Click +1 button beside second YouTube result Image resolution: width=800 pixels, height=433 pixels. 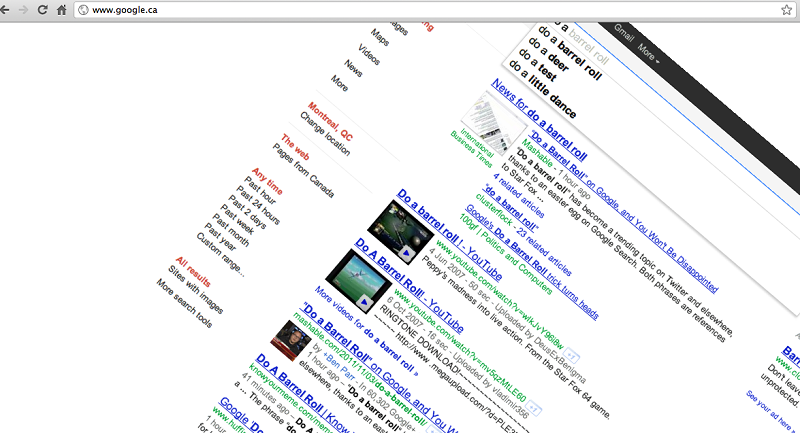(534, 408)
